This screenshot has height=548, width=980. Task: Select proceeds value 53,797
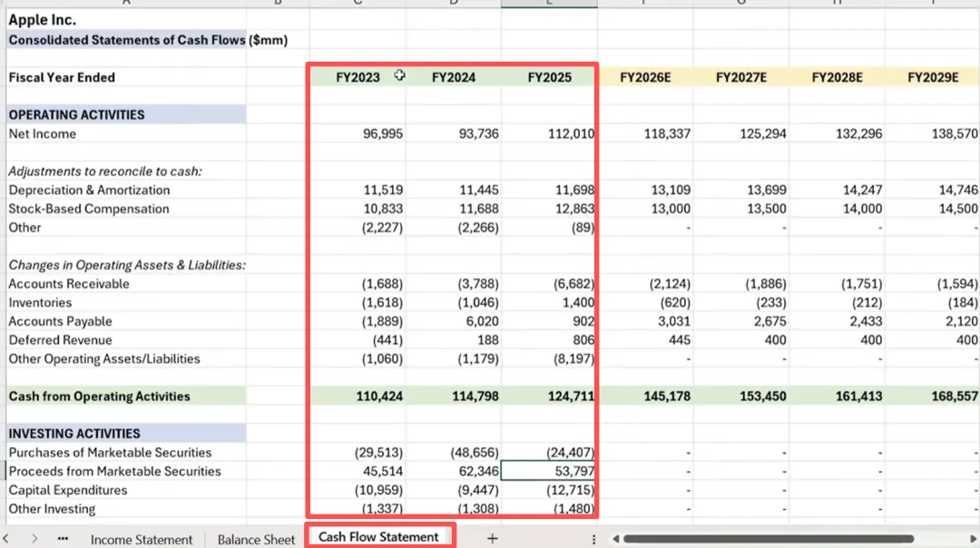pos(549,471)
